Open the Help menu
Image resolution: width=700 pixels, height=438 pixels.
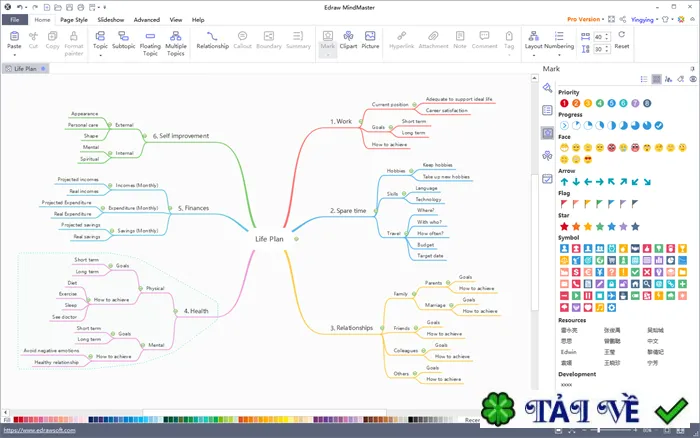tap(198, 20)
